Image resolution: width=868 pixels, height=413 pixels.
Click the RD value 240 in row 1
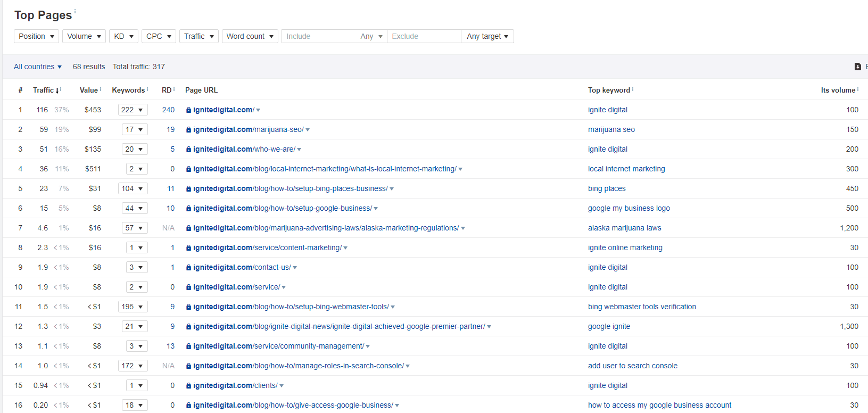click(x=168, y=110)
